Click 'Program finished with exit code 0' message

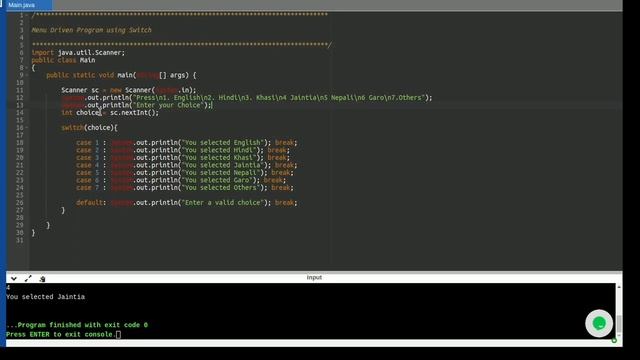[77, 325]
